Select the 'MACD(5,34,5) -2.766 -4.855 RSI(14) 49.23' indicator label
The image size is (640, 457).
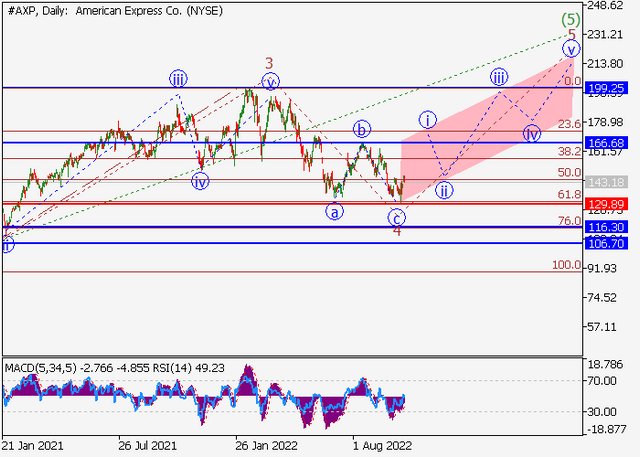(x=115, y=368)
